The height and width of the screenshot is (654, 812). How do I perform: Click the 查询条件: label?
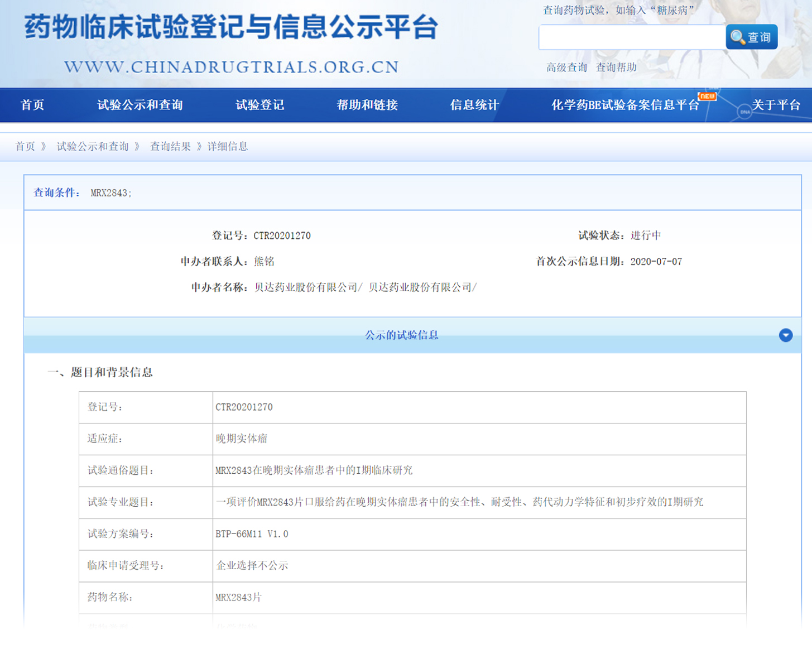point(57,193)
